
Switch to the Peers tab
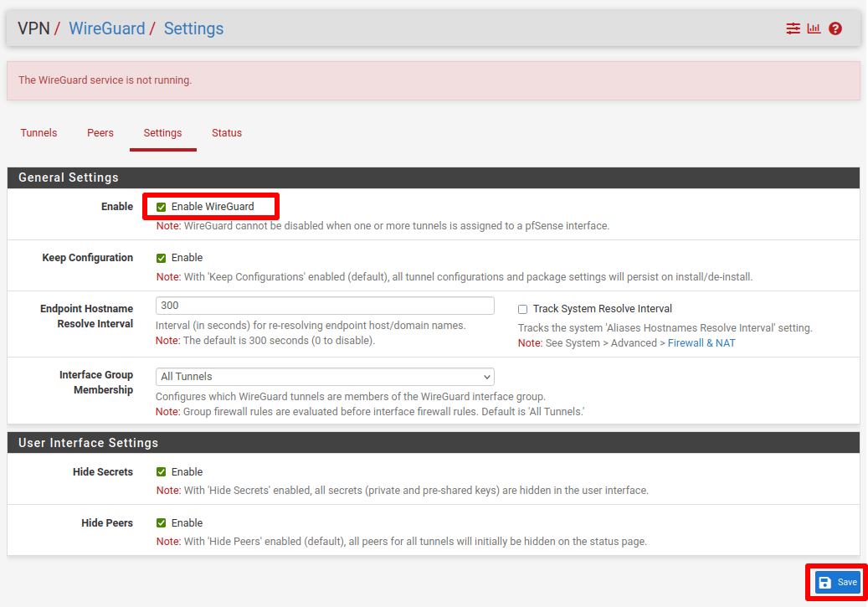[x=100, y=133]
